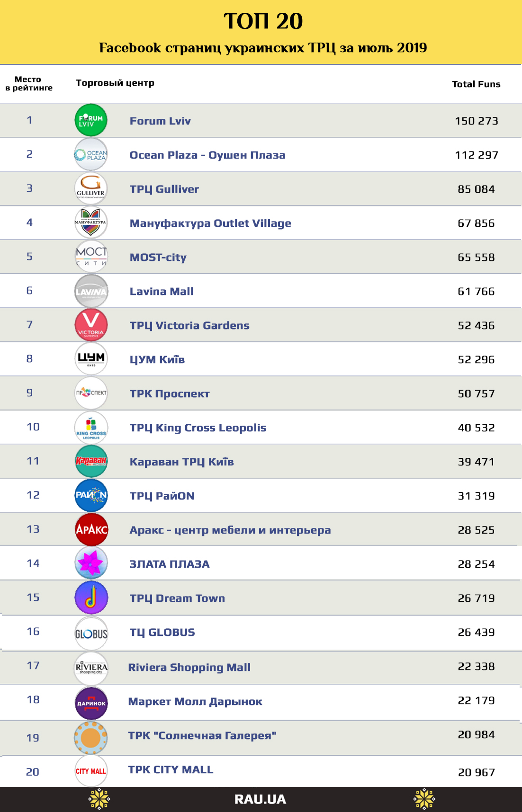Click the Forum Lviv green logo
Image resolution: width=522 pixels, height=812 pixels.
(91, 120)
